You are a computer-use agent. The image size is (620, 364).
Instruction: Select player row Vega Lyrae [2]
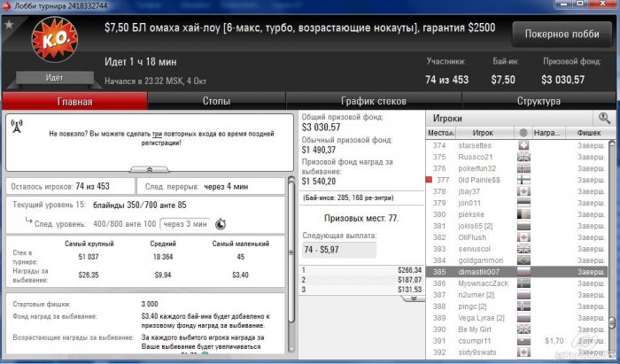516,318
